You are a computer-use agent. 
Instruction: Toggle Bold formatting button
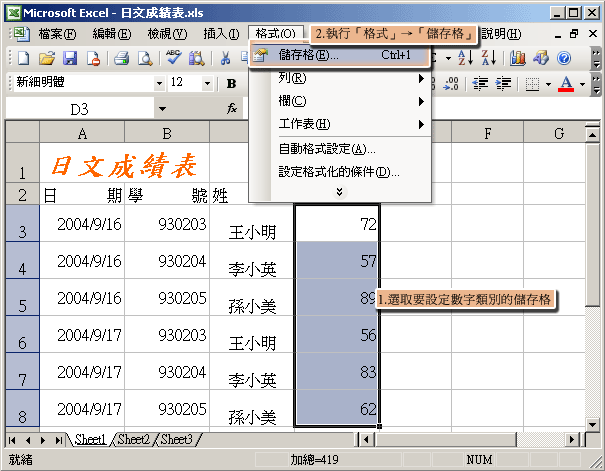(232, 84)
